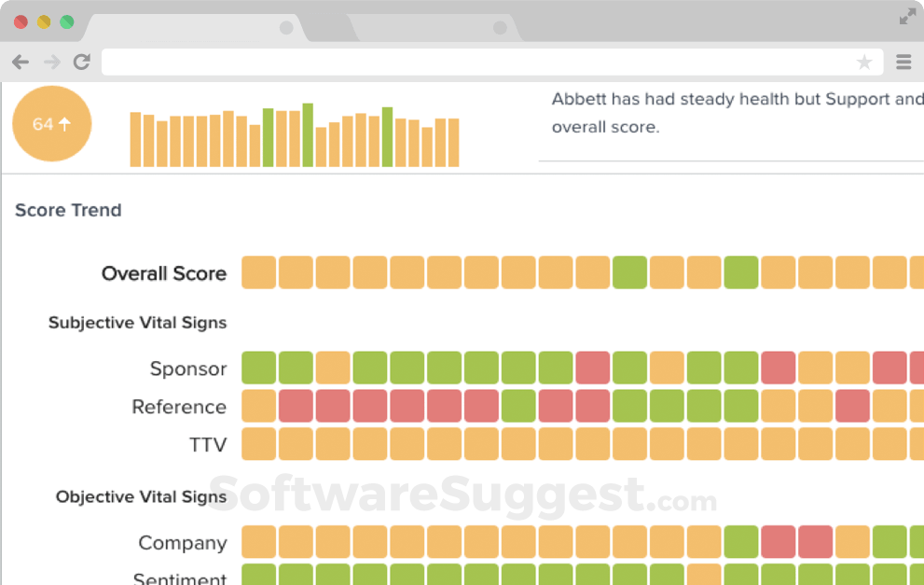The height and width of the screenshot is (585, 924).
Task: Click the Overall Score row label
Action: (164, 273)
